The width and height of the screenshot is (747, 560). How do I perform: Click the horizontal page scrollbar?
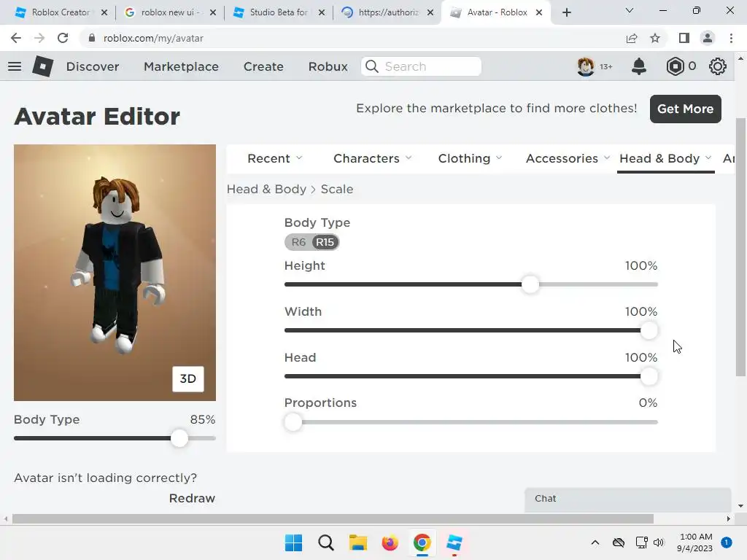tap(333, 518)
